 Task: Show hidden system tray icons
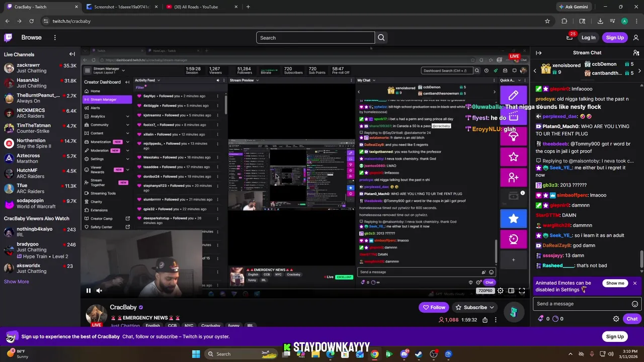tap(570, 354)
